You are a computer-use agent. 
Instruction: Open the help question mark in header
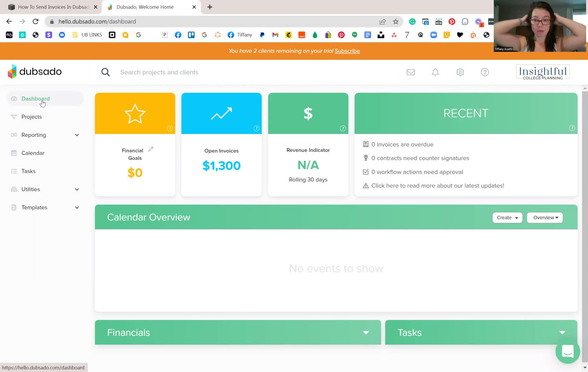coord(485,72)
